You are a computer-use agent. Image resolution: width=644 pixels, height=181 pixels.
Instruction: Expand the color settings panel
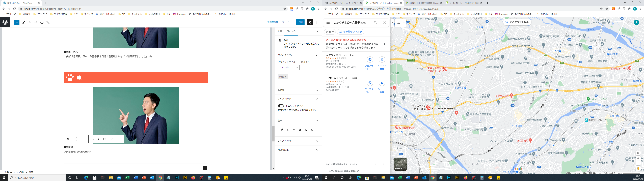(317, 90)
